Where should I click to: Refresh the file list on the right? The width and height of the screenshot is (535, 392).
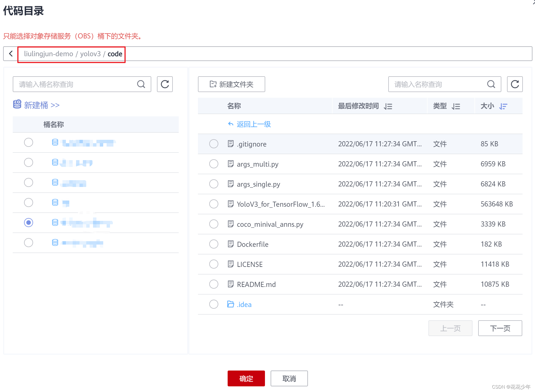point(515,84)
